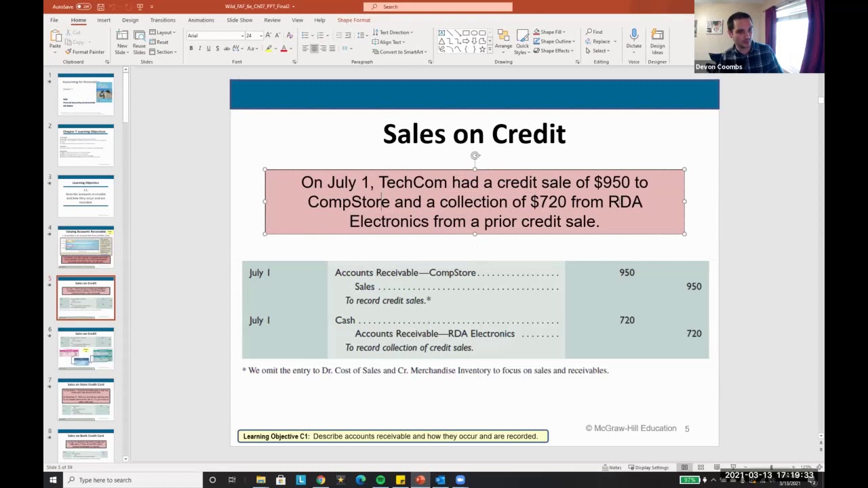Click the bullets list icon
The height and width of the screenshot is (488, 868).
(x=305, y=35)
